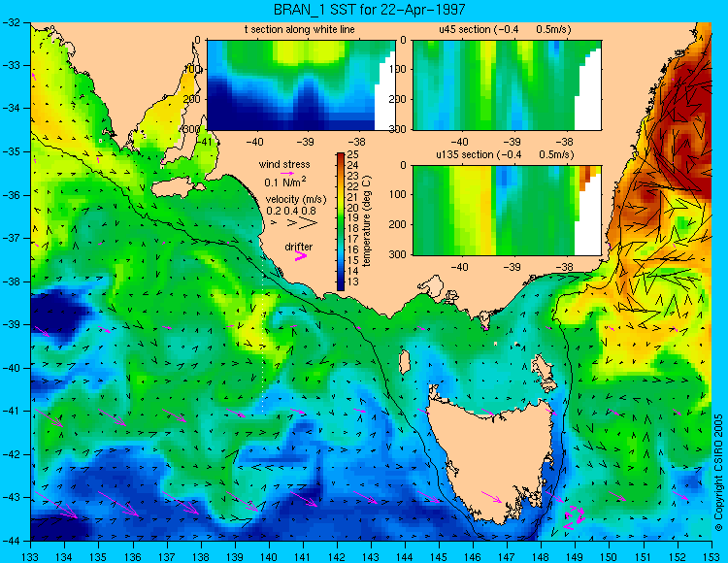The width and height of the screenshot is (728, 563).
Task: Click the magenta wind stress legend arrow
Action: coord(287,173)
